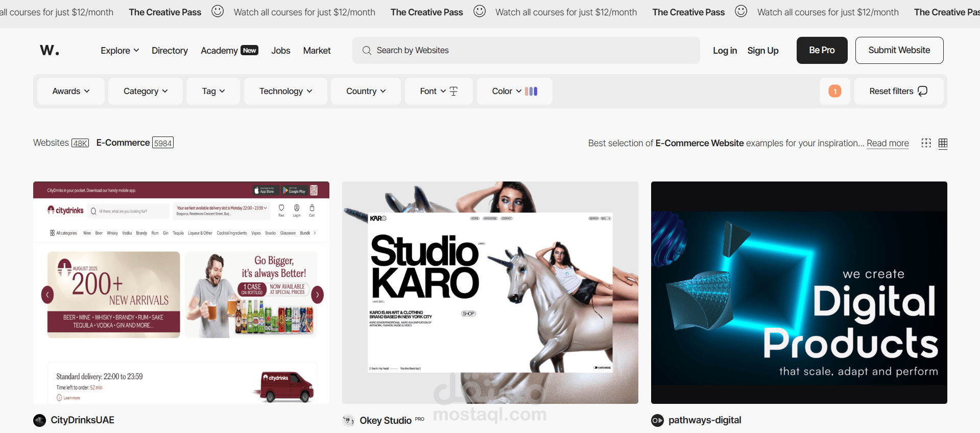Click the W. site logo
980x433 pixels.
click(x=50, y=50)
